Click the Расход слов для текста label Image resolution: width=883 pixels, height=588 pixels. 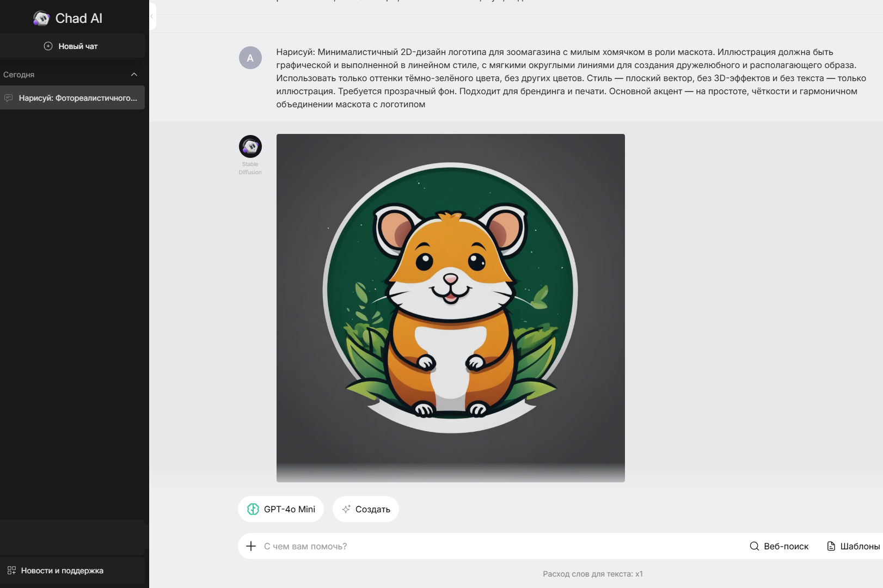tap(592, 574)
